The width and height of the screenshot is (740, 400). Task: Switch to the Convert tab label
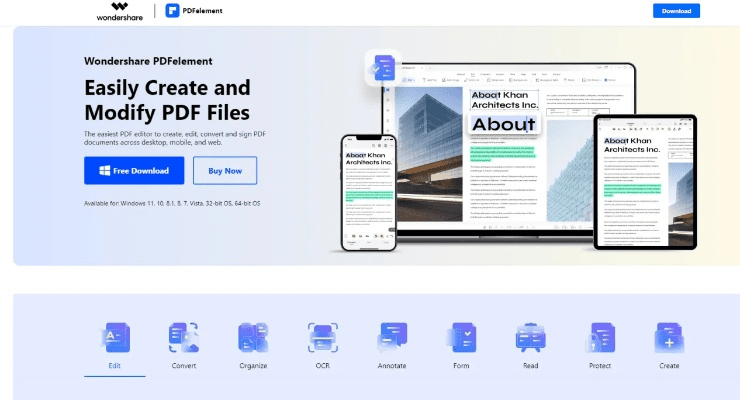183,366
